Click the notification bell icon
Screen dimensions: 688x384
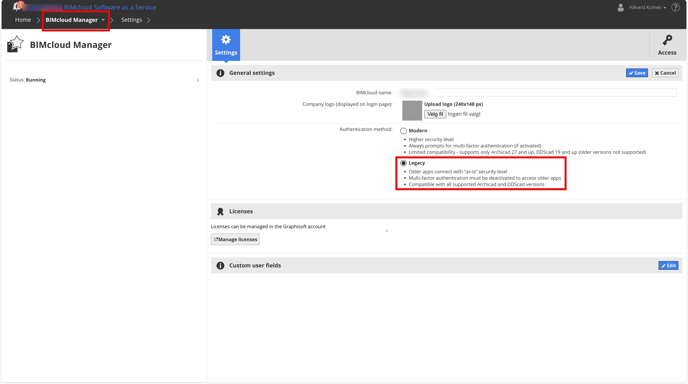pyautogui.click(x=18, y=6)
